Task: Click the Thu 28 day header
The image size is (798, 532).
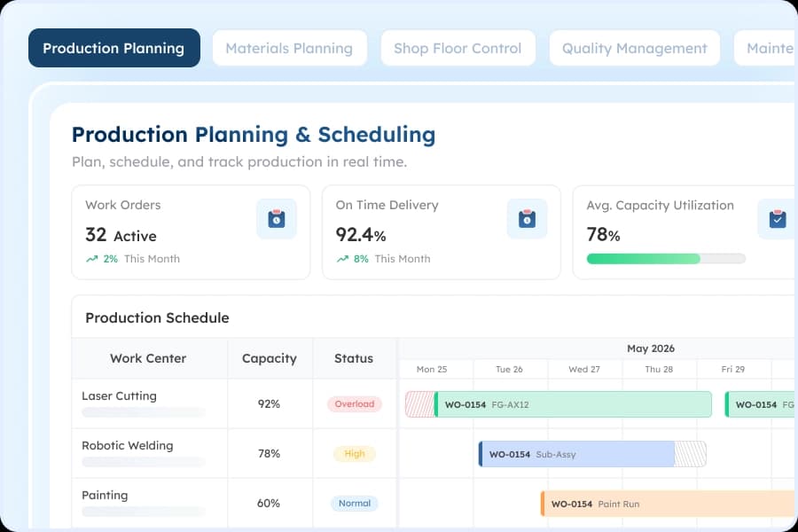Action: coord(659,369)
